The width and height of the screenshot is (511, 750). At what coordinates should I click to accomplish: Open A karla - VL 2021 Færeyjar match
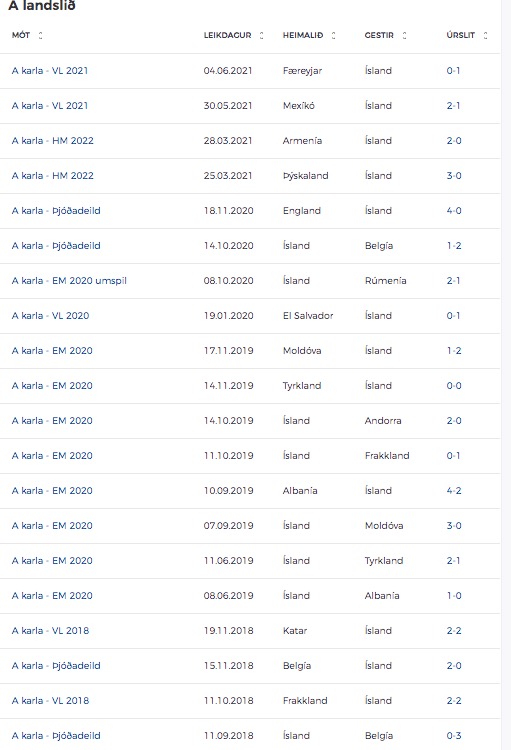point(50,71)
